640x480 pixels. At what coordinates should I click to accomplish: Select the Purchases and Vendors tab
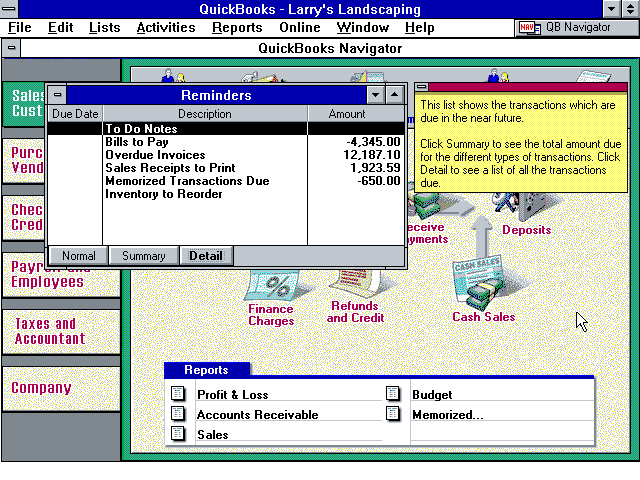24,160
